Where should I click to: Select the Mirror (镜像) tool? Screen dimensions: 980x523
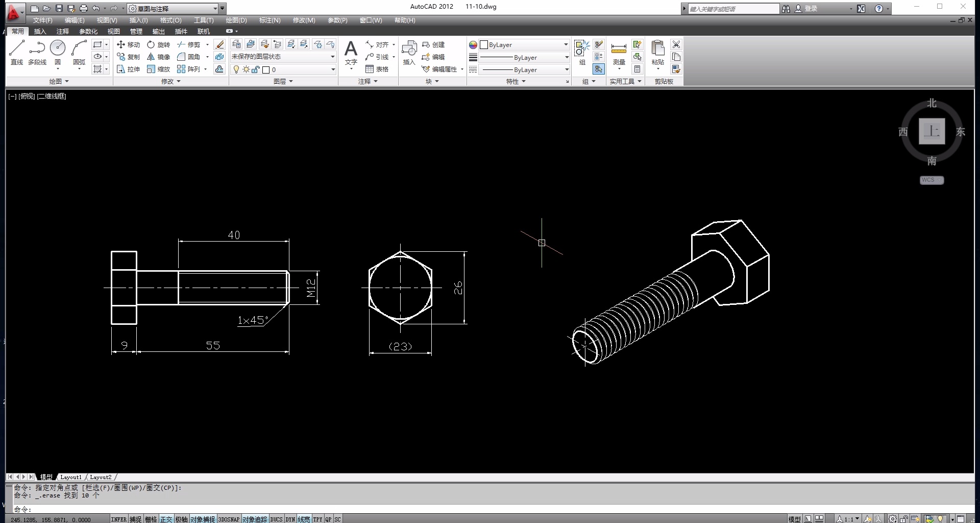158,57
